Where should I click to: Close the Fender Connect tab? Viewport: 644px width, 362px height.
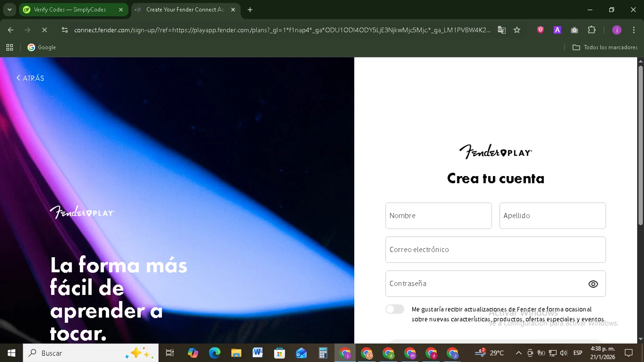[x=233, y=9]
